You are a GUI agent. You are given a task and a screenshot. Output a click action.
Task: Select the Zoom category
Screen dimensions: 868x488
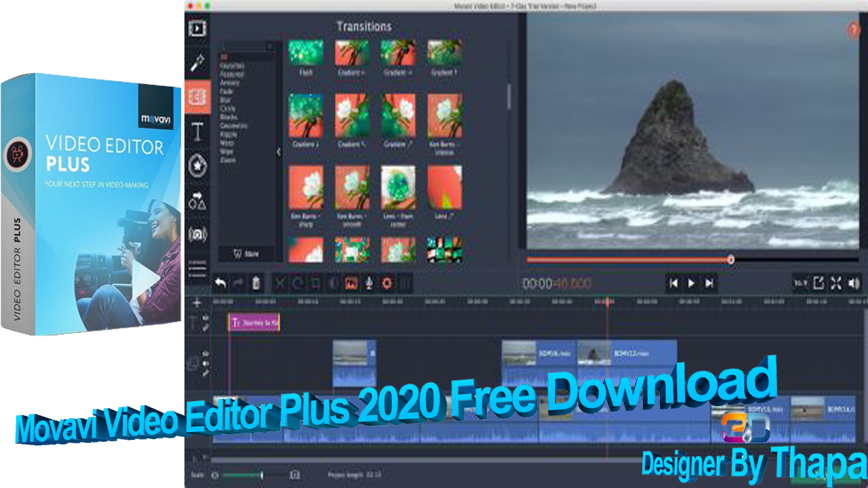point(227,161)
